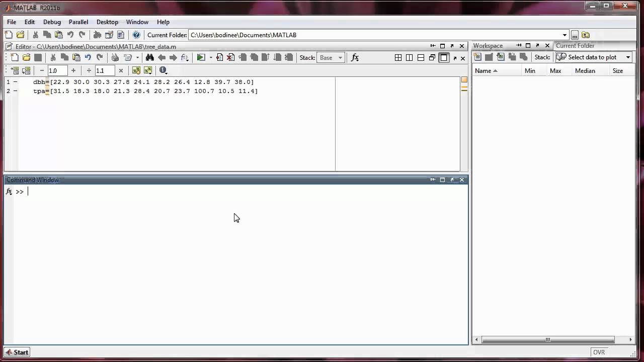644x362 pixels.
Task: Switch to the Current Folder tab
Action: pos(575,45)
